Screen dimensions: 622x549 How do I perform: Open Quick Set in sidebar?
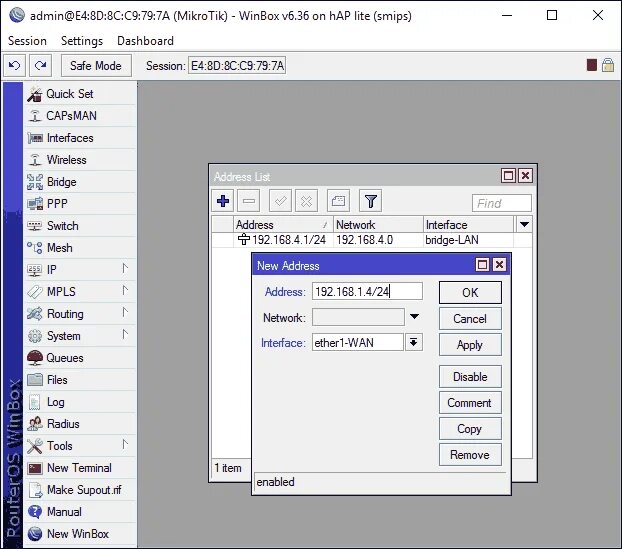79,94
